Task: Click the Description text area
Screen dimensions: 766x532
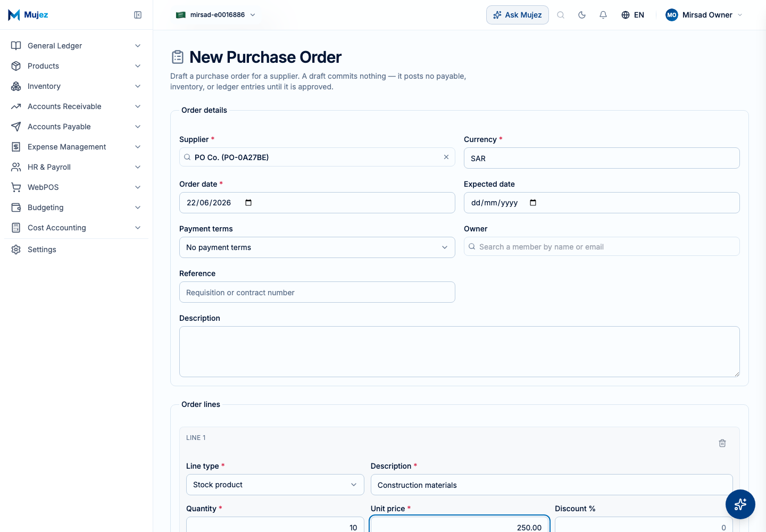Action: [460, 352]
